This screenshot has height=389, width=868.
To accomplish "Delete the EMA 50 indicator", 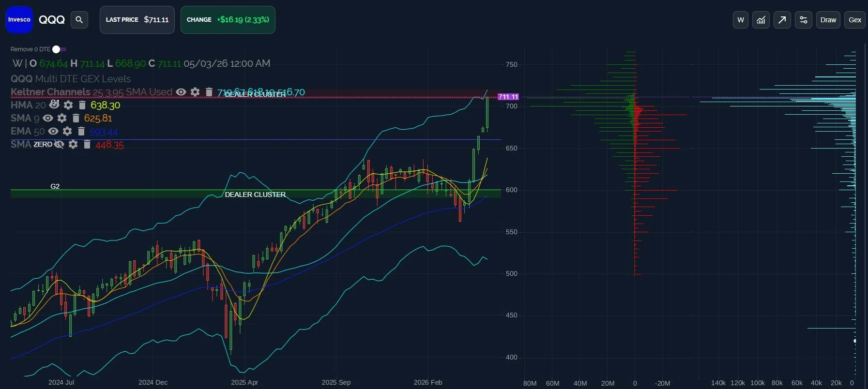I will click(81, 131).
